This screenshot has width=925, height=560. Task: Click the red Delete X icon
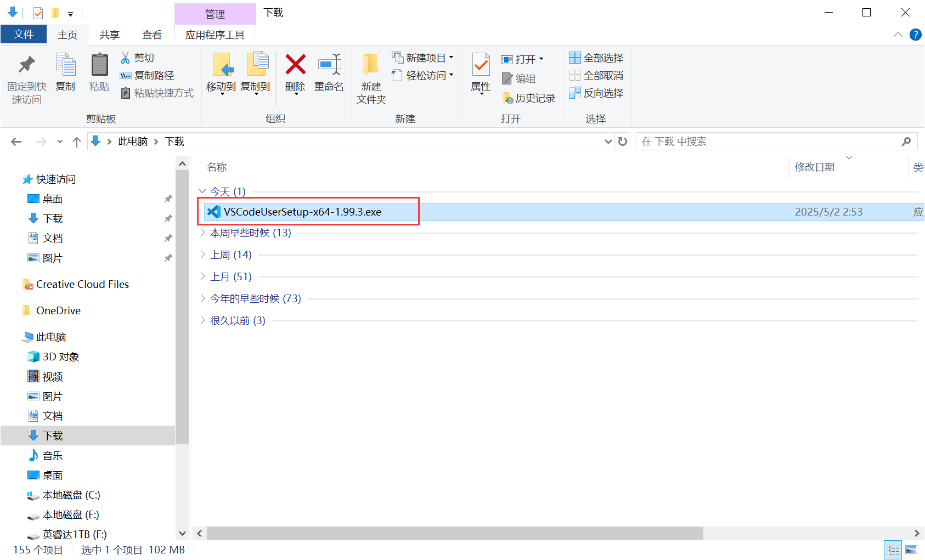[295, 64]
